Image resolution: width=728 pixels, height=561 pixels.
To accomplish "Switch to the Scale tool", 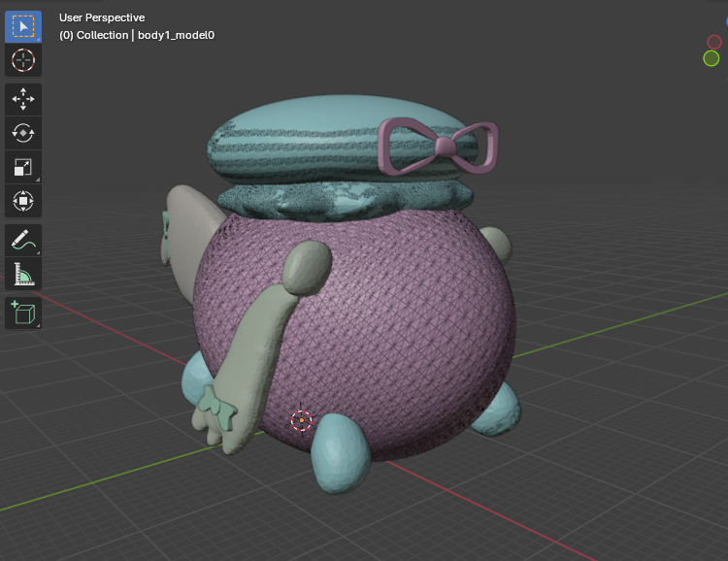I will click(23, 167).
